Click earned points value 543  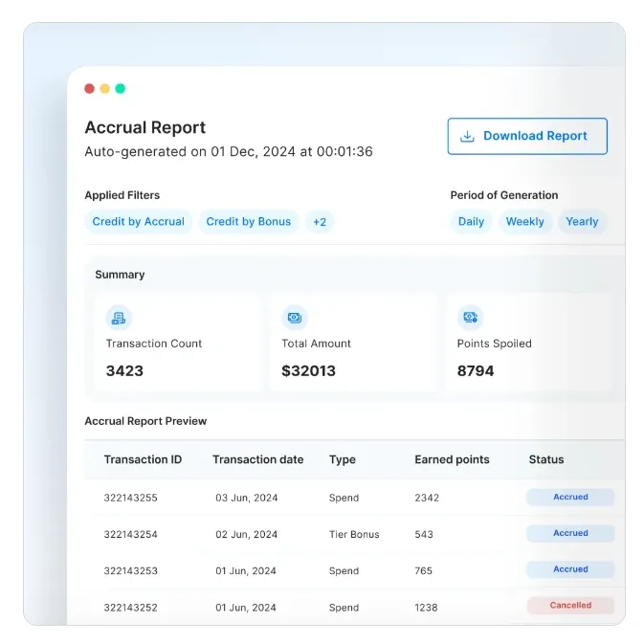point(424,534)
